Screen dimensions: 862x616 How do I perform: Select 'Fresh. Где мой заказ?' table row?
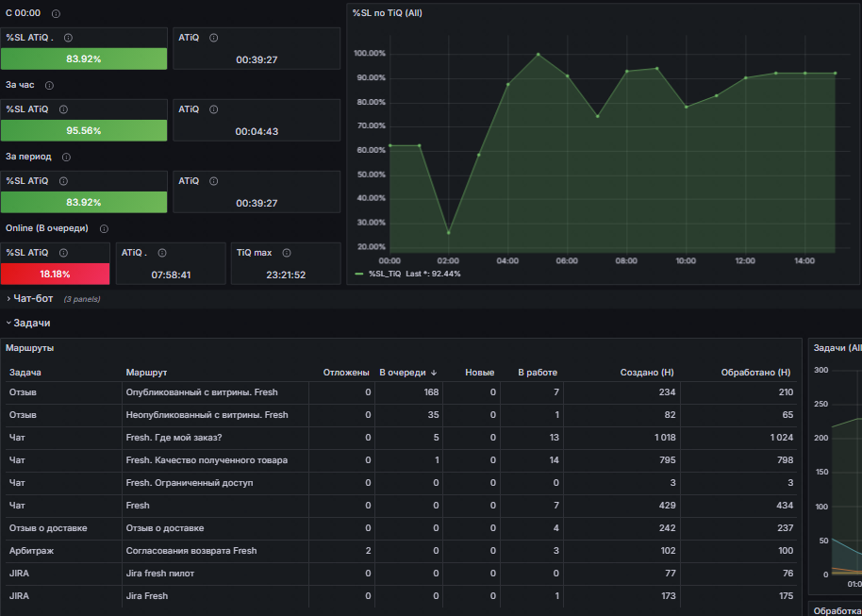(x=402, y=438)
